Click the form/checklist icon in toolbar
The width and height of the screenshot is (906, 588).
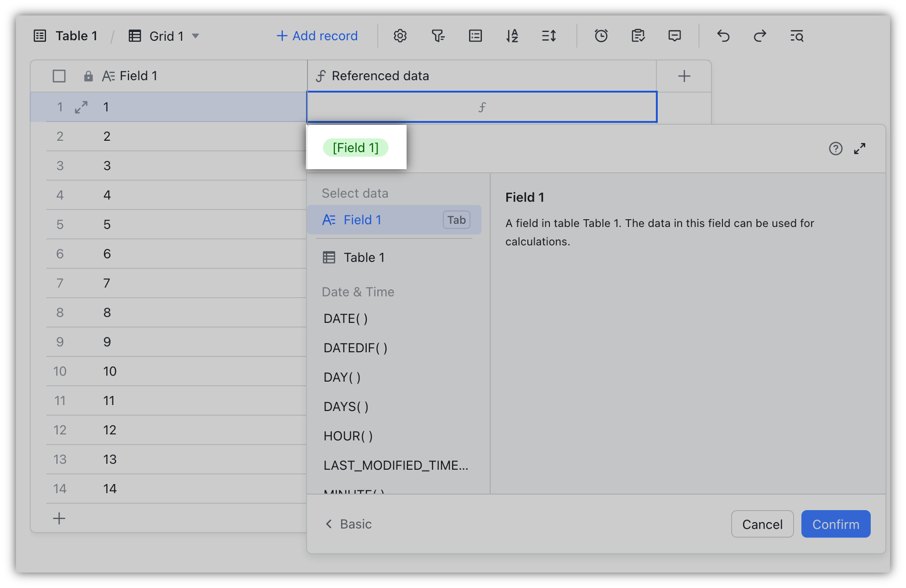tap(638, 36)
